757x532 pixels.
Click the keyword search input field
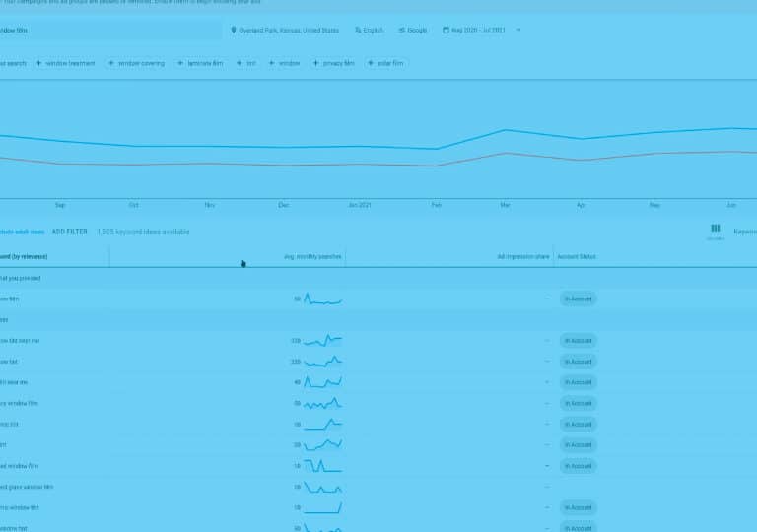tap(108, 31)
